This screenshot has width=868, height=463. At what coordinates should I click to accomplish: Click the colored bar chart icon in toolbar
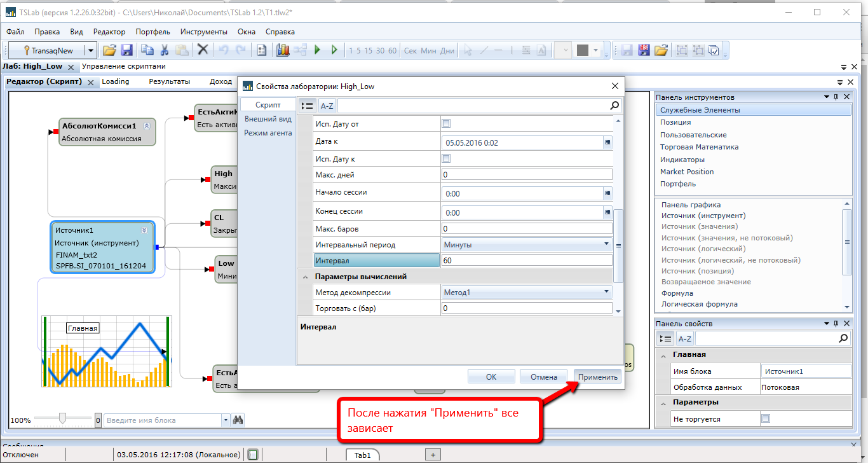(283, 50)
